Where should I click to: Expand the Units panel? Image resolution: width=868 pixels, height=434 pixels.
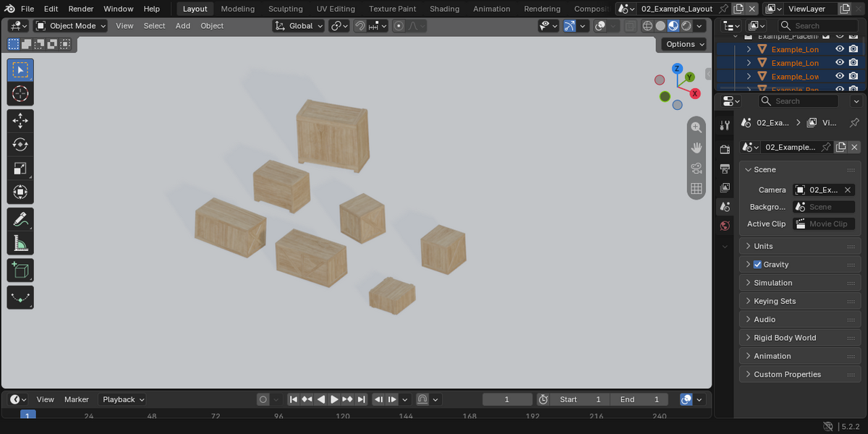801,246
